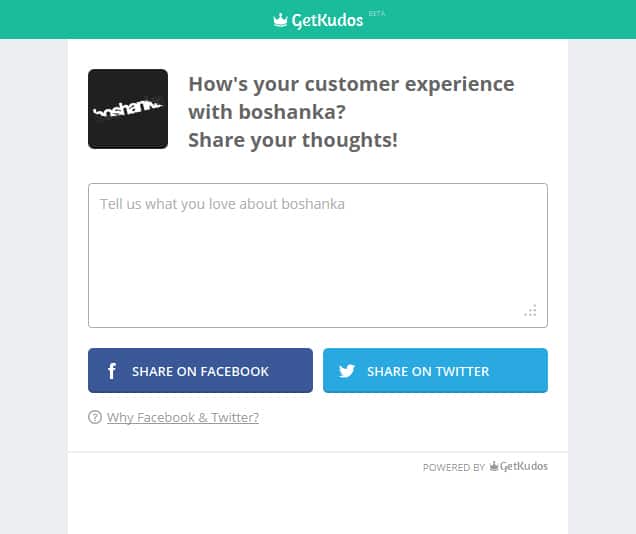Click the boshanka logo thumbnail
The width and height of the screenshot is (636, 534).
tap(128, 109)
